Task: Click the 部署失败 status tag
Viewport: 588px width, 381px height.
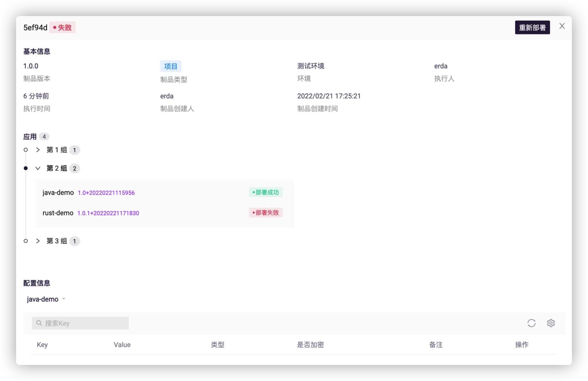Action: 265,213
